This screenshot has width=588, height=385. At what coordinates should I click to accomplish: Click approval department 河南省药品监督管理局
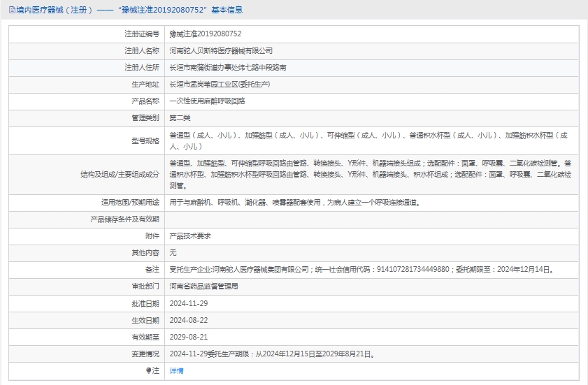tap(203, 286)
